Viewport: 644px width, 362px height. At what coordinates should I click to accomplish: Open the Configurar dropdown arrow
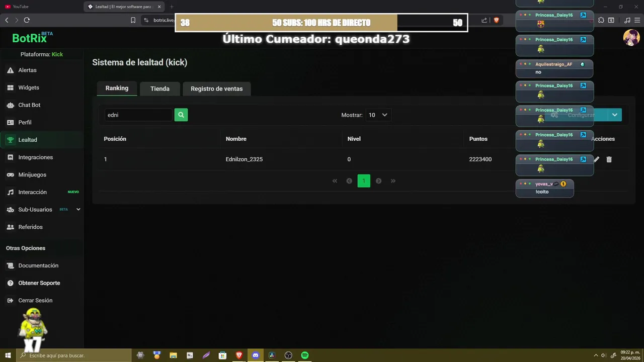click(x=615, y=115)
